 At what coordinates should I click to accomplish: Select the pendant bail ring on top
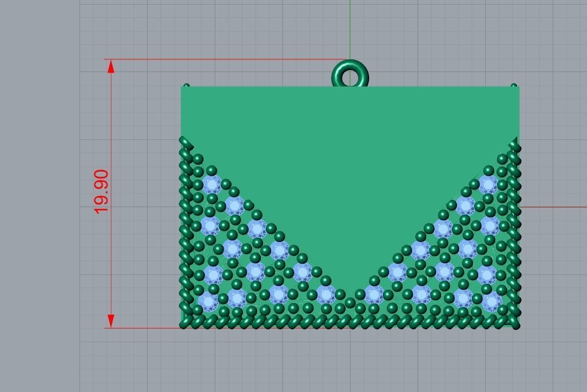pyautogui.click(x=350, y=74)
